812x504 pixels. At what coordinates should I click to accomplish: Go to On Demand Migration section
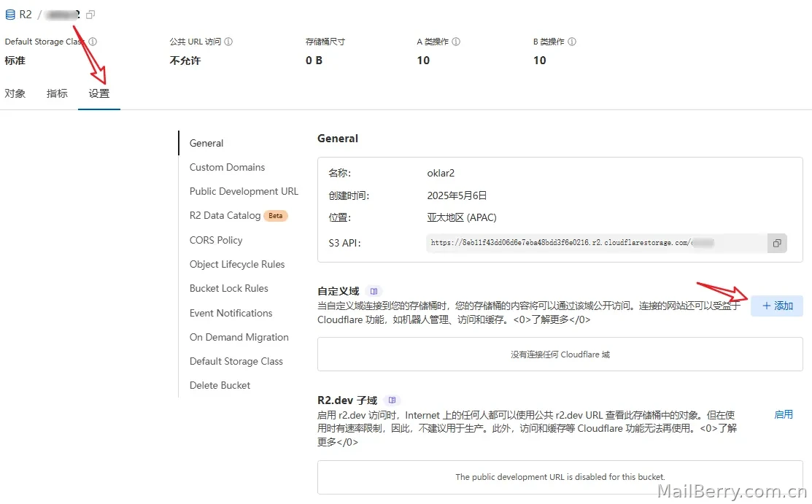tap(239, 337)
